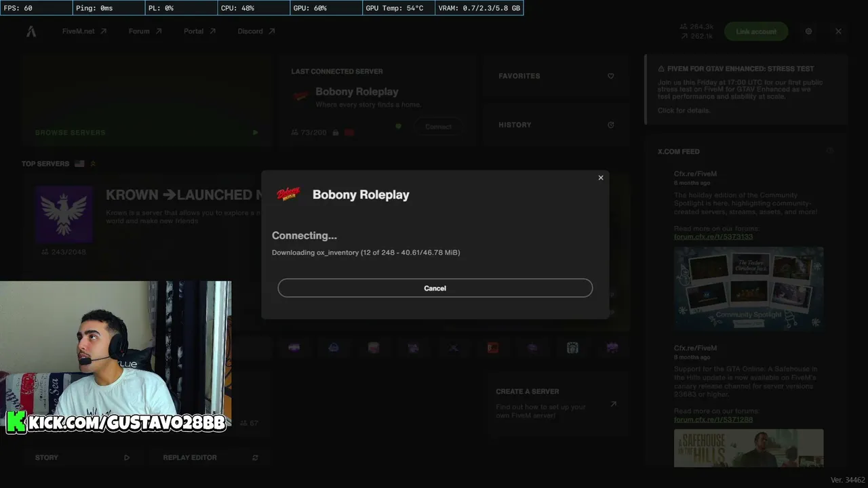868x488 pixels.
Task: Click the heart icon on the Favorites tile
Action: coord(610,76)
